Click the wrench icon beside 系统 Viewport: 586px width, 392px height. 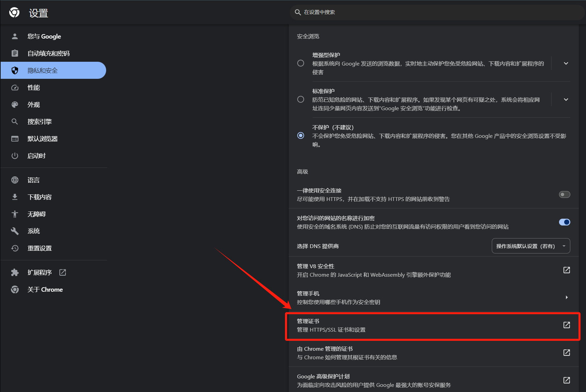click(x=15, y=231)
